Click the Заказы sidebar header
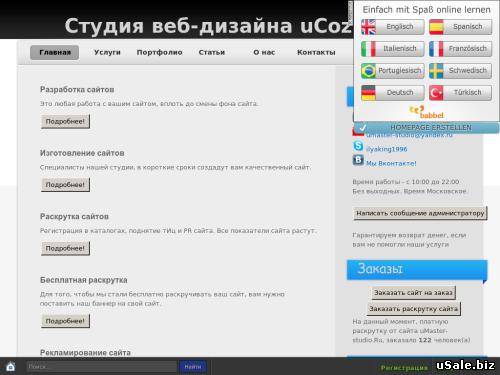Viewport: 500px width, 375px height. [417, 270]
